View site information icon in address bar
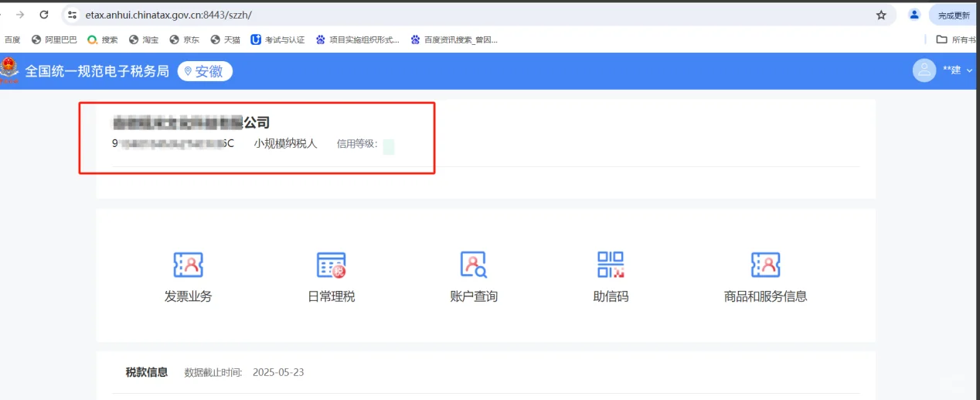This screenshot has width=980, height=400. coord(73,15)
